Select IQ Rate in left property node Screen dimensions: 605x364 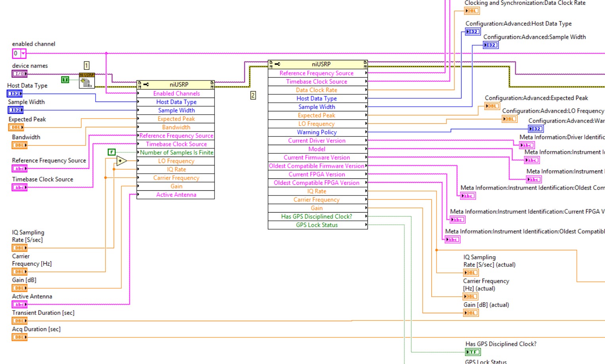(176, 169)
